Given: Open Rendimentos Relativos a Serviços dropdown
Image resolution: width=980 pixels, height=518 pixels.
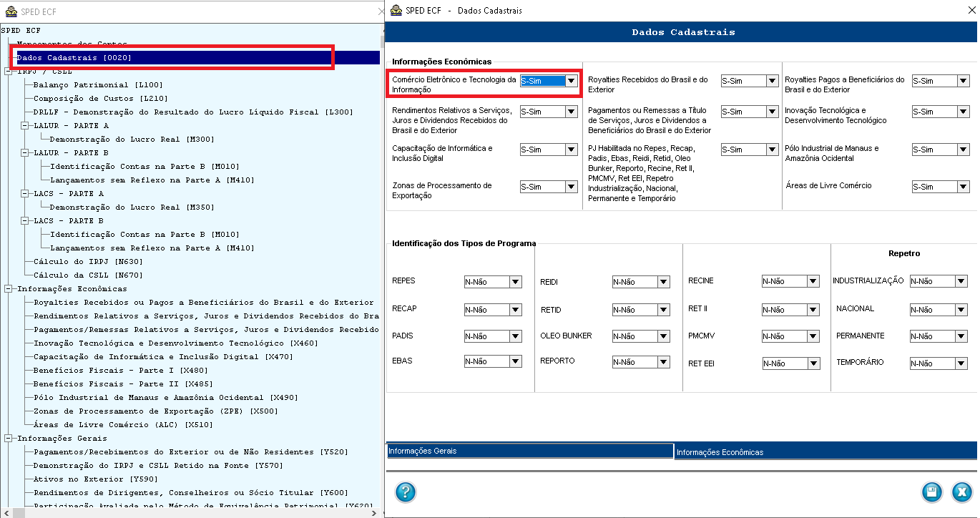Looking at the screenshot, I should [x=571, y=112].
